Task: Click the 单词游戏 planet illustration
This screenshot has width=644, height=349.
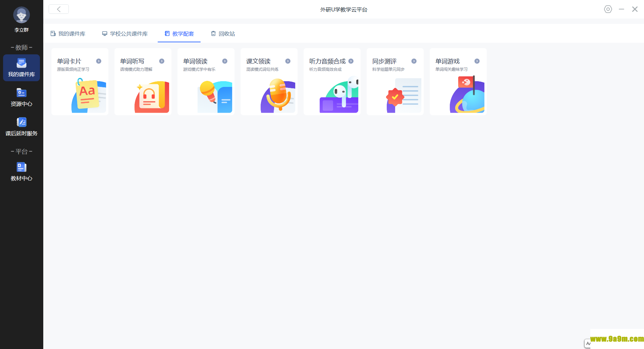Action: click(468, 95)
